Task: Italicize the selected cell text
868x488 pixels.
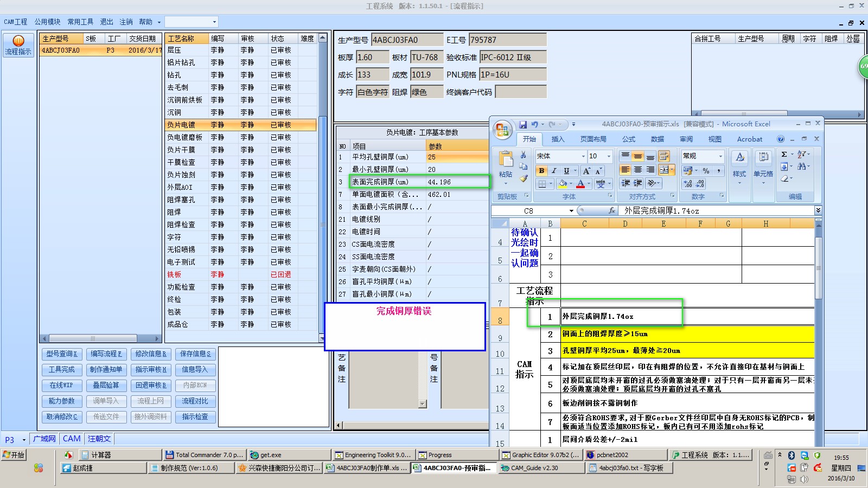Action: 554,171
